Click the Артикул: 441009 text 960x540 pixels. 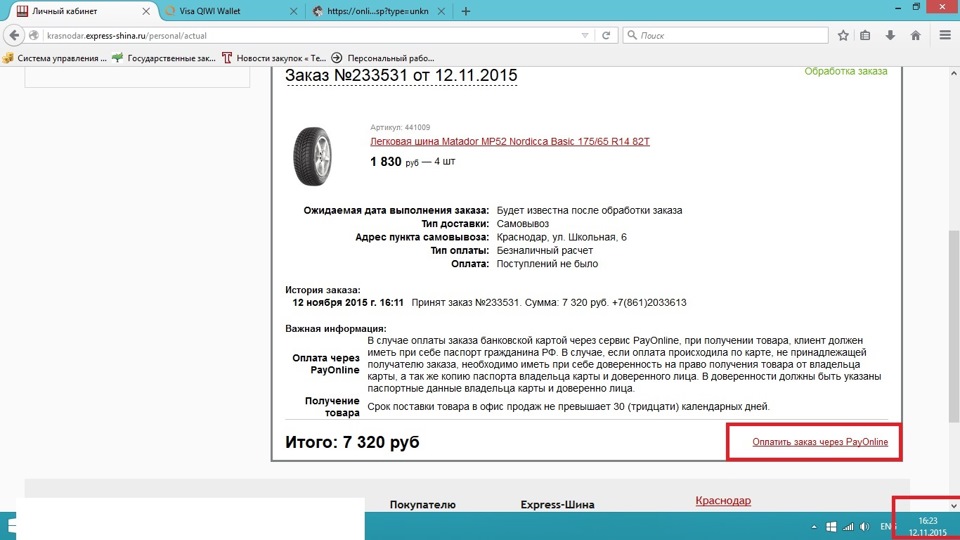[400, 127]
